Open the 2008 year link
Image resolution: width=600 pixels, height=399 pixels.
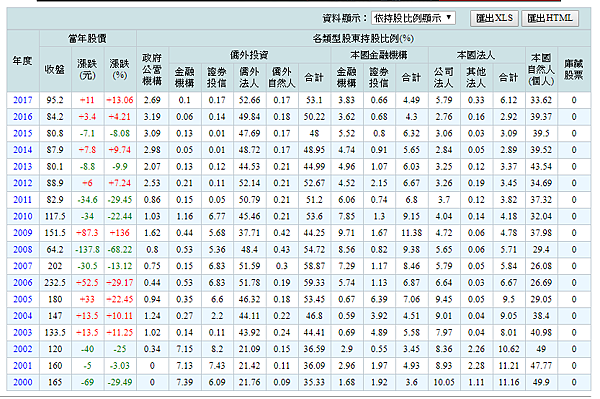[23, 250]
